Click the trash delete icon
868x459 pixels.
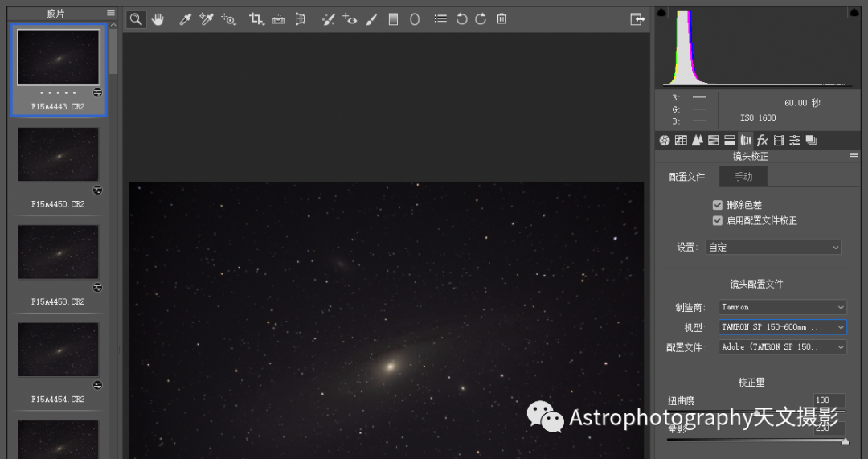coord(502,18)
